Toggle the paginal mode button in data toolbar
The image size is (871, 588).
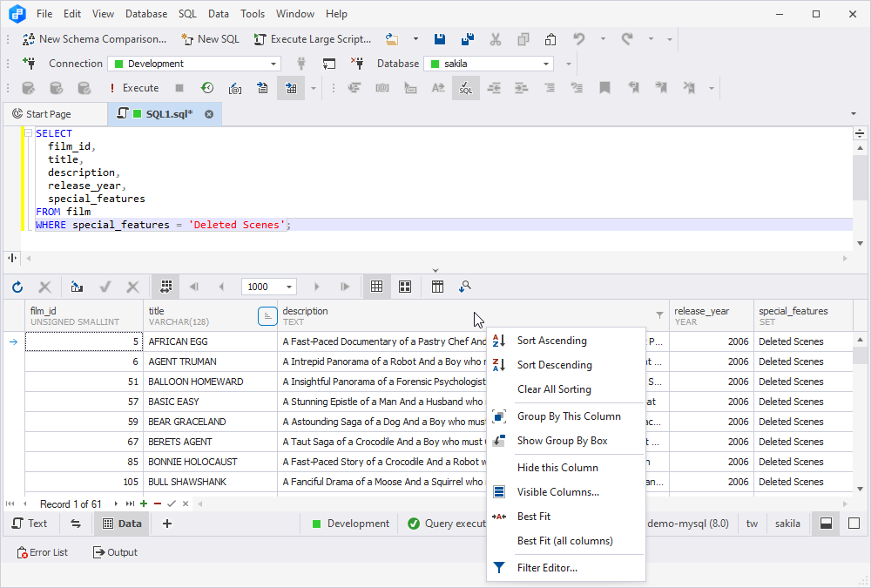pyautogui.click(x=166, y=287)
